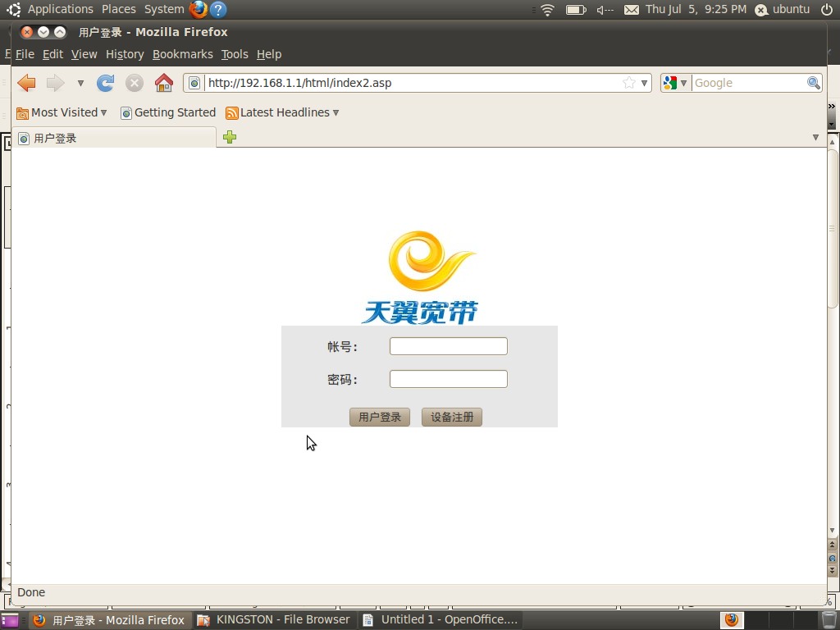840x630 pixels.
Task: Open the Tools menu
Action: pos(235,54)
